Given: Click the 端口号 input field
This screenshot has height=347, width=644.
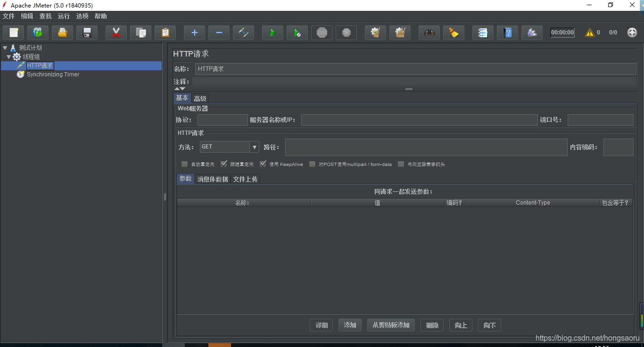Looking at the screenshot, I should point(601,120).
